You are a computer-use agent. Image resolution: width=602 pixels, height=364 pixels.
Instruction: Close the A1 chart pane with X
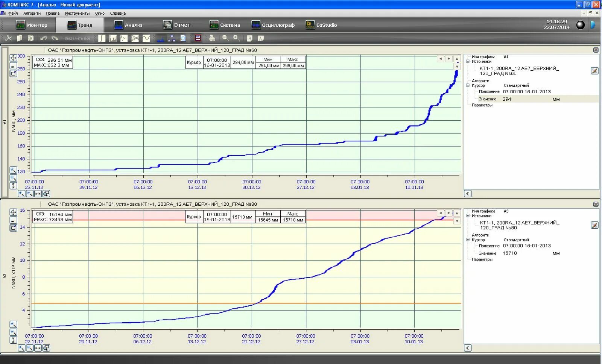tap(596, 50)
